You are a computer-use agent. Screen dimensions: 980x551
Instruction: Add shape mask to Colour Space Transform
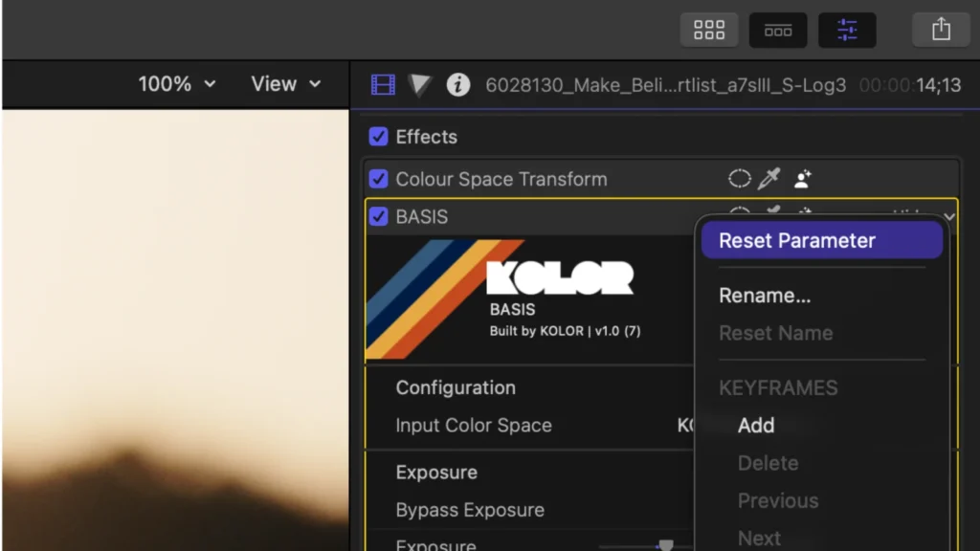point(740,179)
